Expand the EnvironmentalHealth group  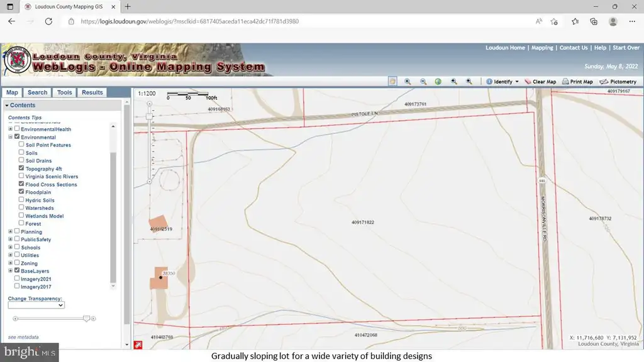click(x=10, y=129)
